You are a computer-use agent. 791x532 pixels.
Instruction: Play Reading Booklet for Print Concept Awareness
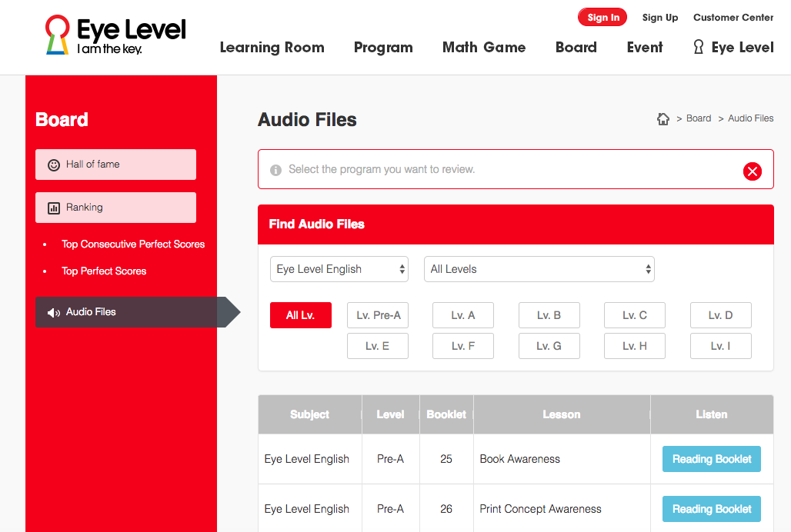click(x=711, y=509)
